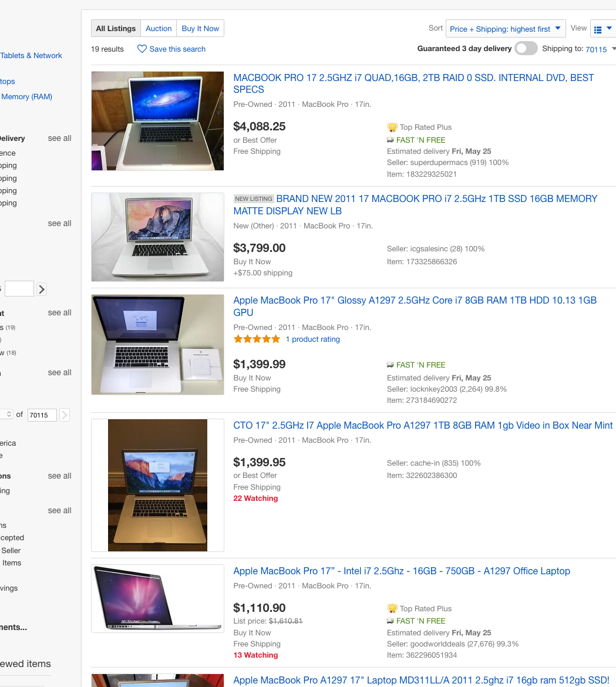Switch to the Buy It Now tab

tap(200, 29)
